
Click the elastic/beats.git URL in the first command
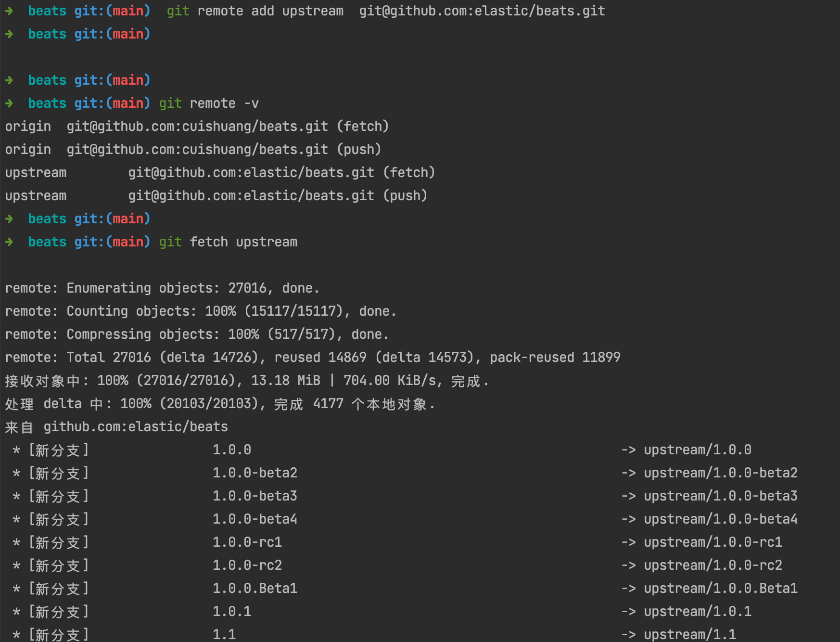pos(482,11)
